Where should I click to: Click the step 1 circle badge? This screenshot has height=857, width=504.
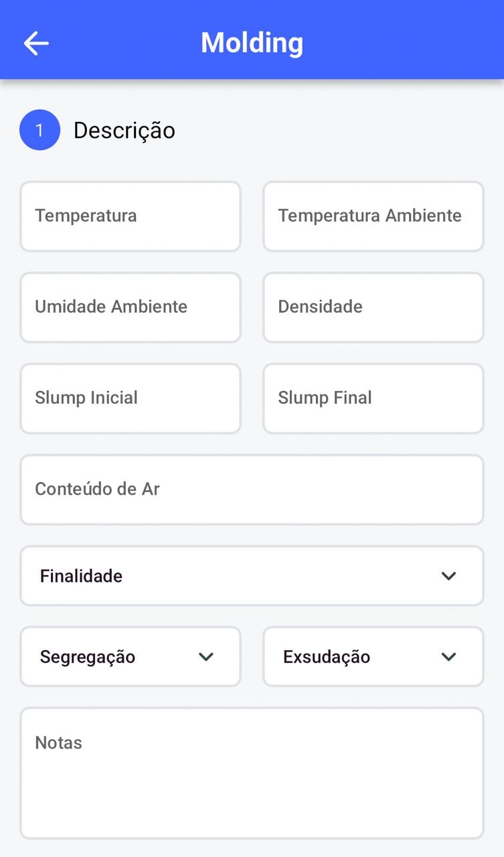click(39, 130)
